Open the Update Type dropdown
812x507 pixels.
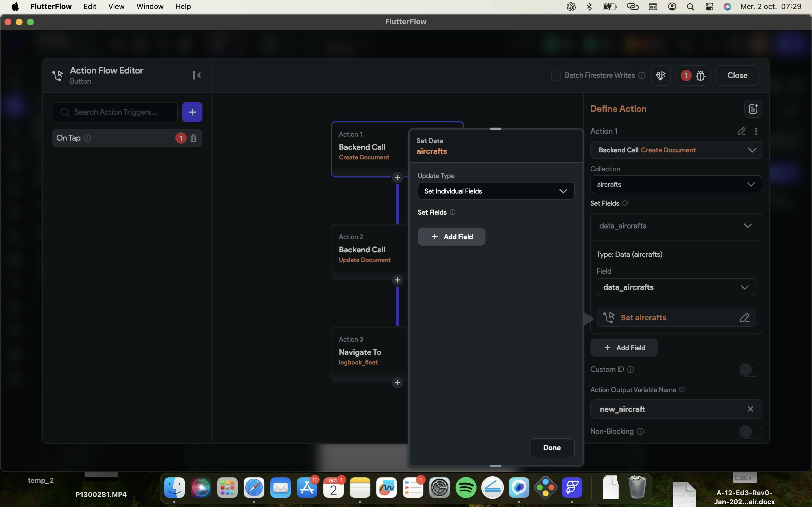coord(496,191)
